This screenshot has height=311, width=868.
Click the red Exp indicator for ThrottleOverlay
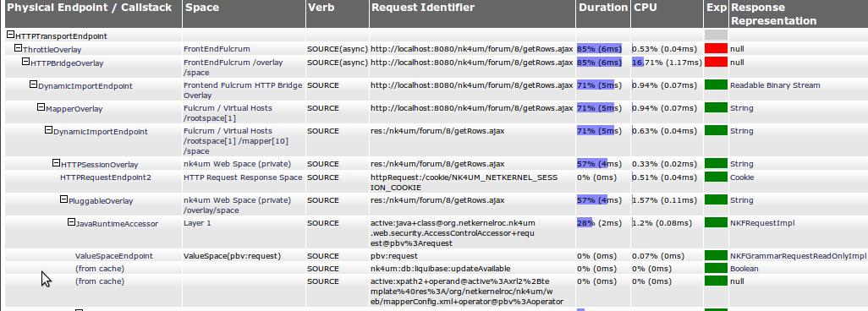click(x=716, y=49)
